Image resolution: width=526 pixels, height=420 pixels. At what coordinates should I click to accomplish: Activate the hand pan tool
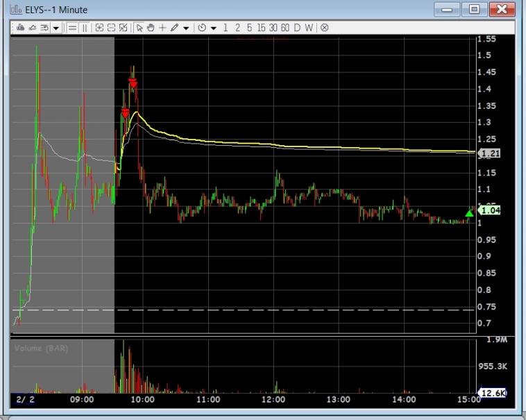[x=151, y=28]
